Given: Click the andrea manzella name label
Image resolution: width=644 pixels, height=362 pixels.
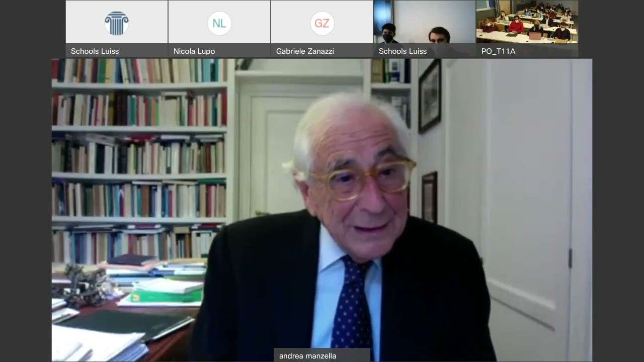Looking at the screenshot, I should pos(308,356).
